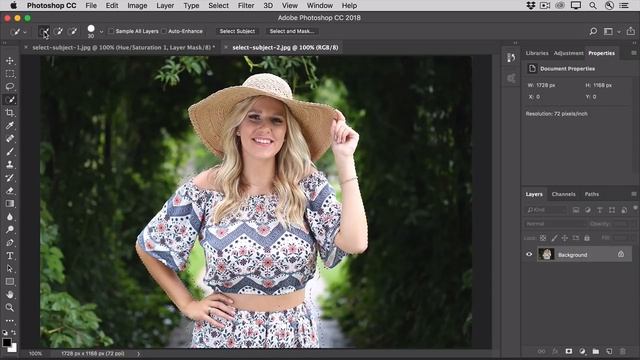Select the Clone Stamp tool
The height and width of the screenshot is (360, 640).
click(10, 165)
